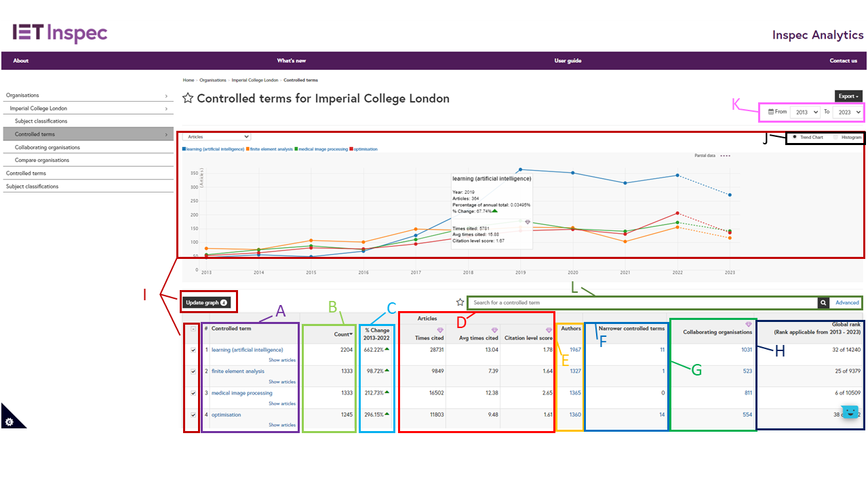Uncheck the learning (artificial intelligence) row checkbox
The height and width of the screenshot is (488, 868).
click(193, 350)
